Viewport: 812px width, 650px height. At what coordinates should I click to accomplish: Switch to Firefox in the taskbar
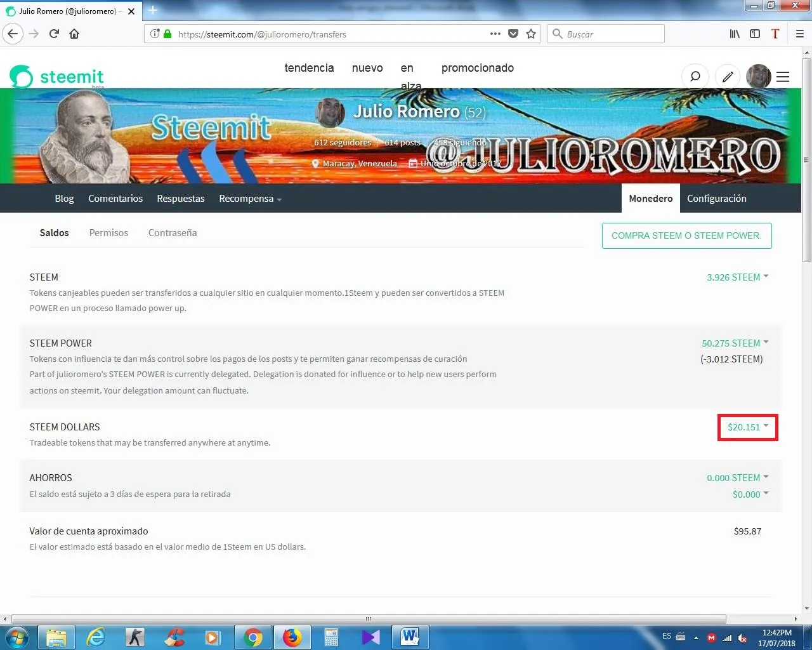[292, 637]
